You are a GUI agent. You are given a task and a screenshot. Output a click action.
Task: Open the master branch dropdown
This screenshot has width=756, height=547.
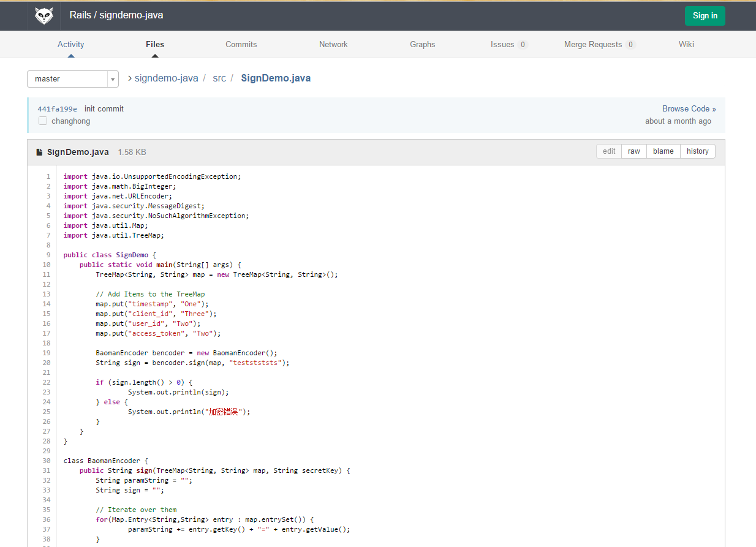click(x=73, y=79)
